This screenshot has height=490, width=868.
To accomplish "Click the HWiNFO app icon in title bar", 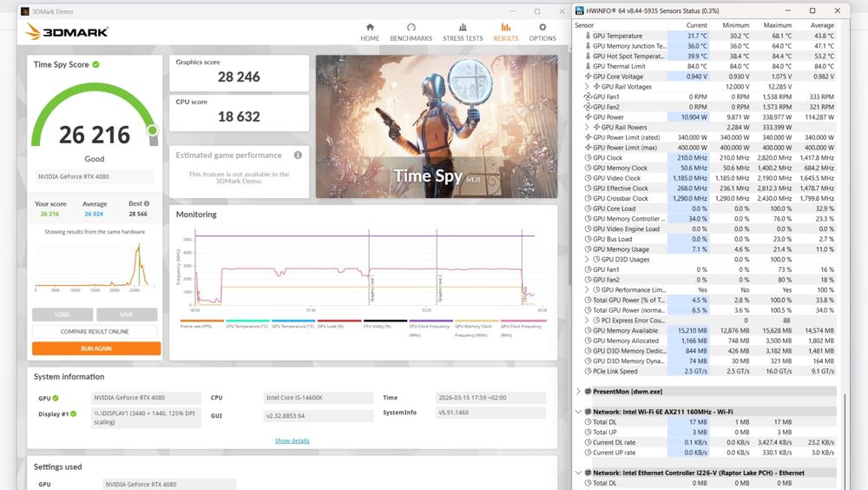I will 580,10.
